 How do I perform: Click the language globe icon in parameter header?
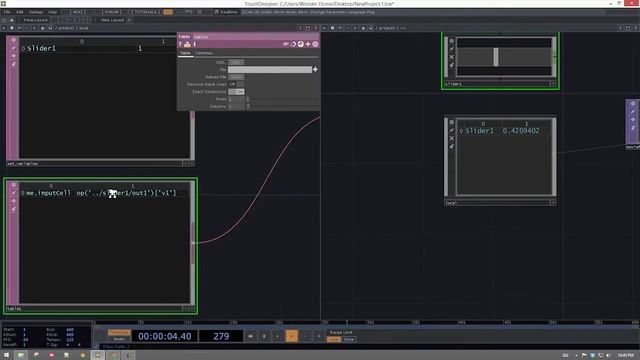click(x=300, y=44)
